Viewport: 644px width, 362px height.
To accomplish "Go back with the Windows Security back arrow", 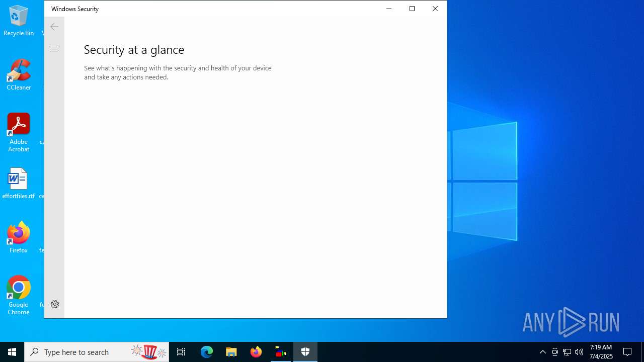I will coord(54,27).
